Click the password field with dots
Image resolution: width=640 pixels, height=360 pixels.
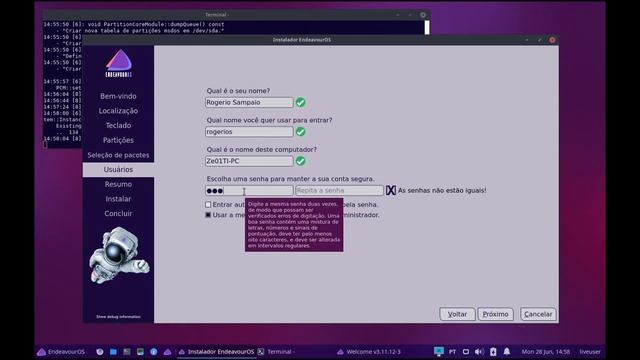coord(249,191)
